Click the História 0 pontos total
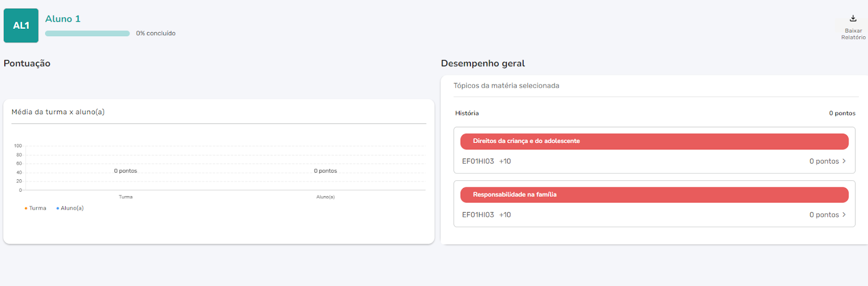Screen dimensions: 868x286 click(841, 113)
